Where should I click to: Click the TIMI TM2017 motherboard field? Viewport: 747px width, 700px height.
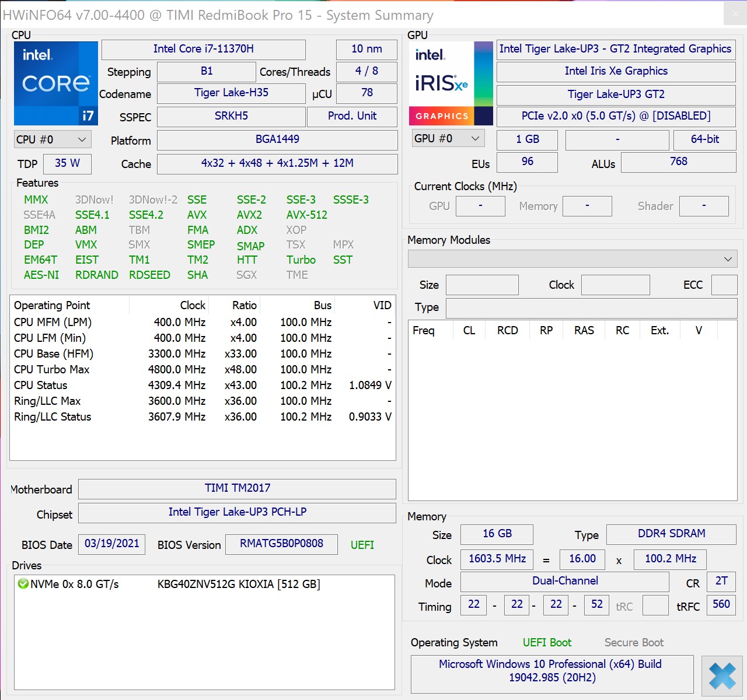coord(237,488)
